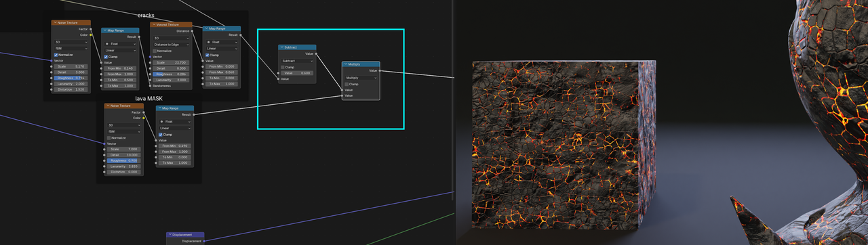868x245 pixels.
Task: Open Distance to Edge feature dropdown
Action: coord(171,45)
